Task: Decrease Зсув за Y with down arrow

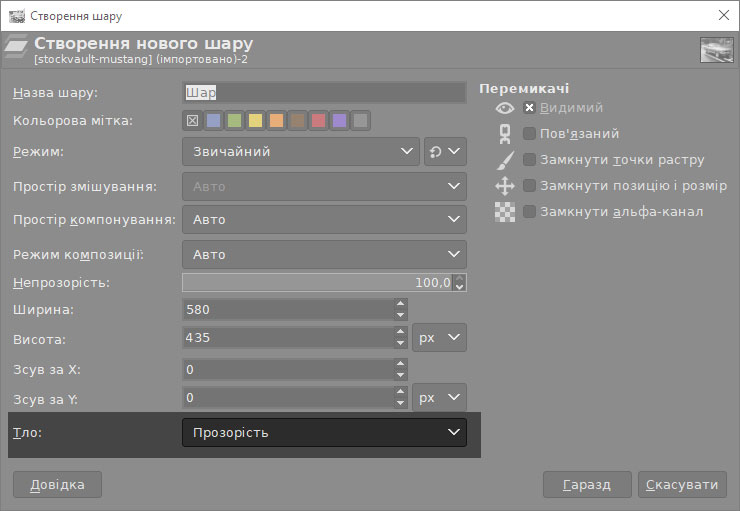Action: click(x=400, y=403)
